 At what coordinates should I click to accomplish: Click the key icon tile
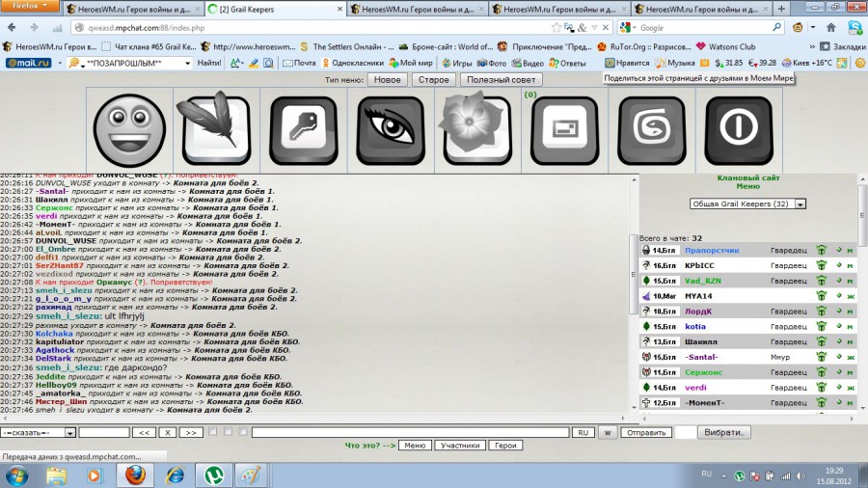304,128
